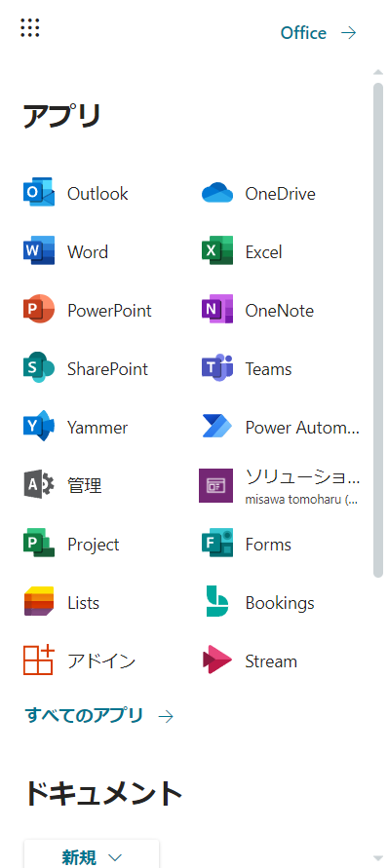Click the PowerPoint text label

(x=109, y=311)
